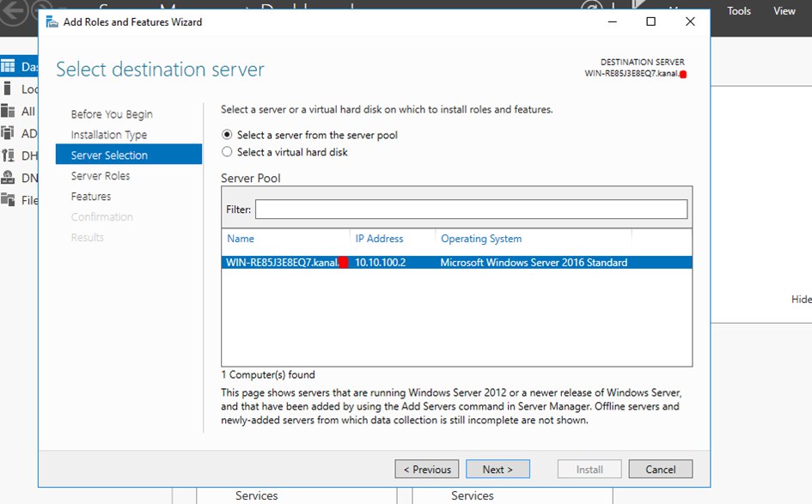Click the AD DS role icon
This screenshot has height=504, width=812.
pyautogui.click(x=8, y=133)
